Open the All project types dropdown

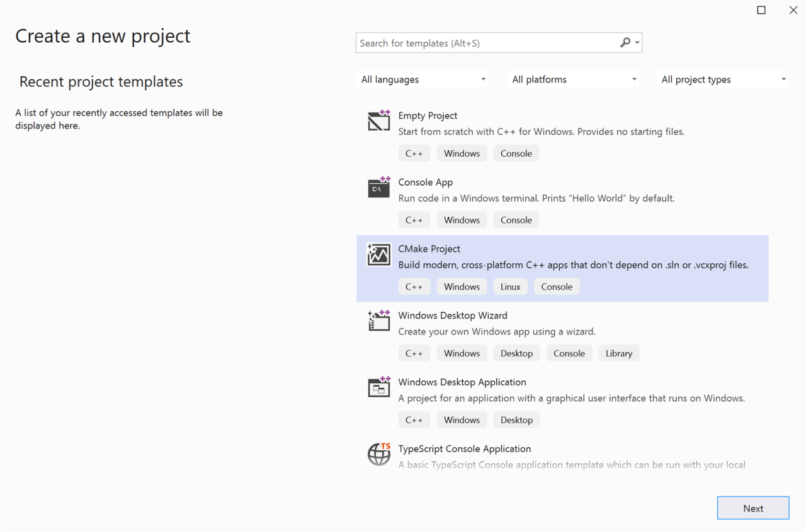pyautogui.click(x=724, y=79)
